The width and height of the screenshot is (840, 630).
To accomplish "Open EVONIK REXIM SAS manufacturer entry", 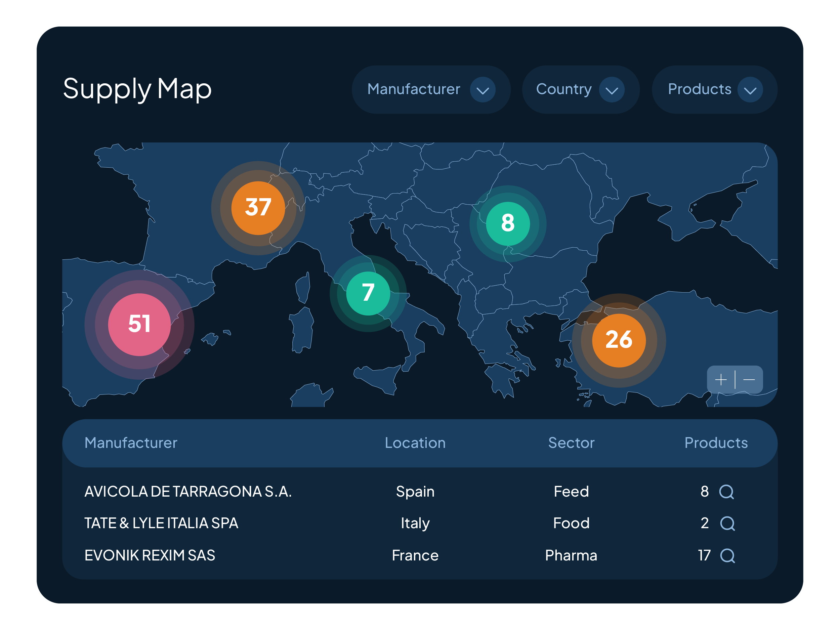I will pos(150,555).
